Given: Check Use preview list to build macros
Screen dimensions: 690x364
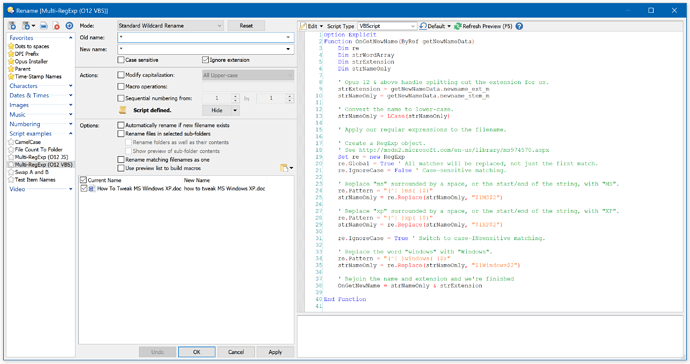Looking at the screenshot, I should point(121,168).
